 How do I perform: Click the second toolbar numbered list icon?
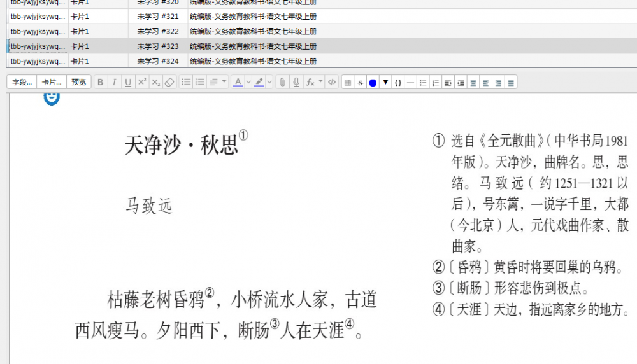[436, 83]
